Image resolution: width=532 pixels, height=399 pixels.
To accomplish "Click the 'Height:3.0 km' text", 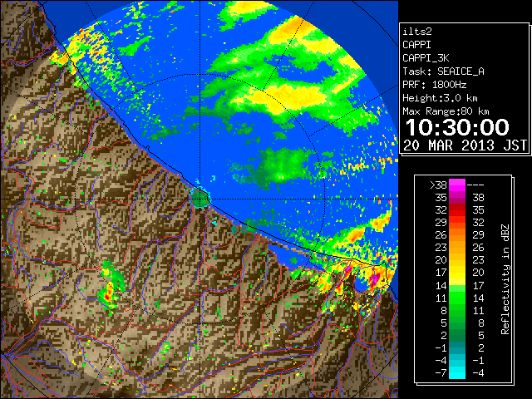I will pyautogui.click(x=440, y=98).
